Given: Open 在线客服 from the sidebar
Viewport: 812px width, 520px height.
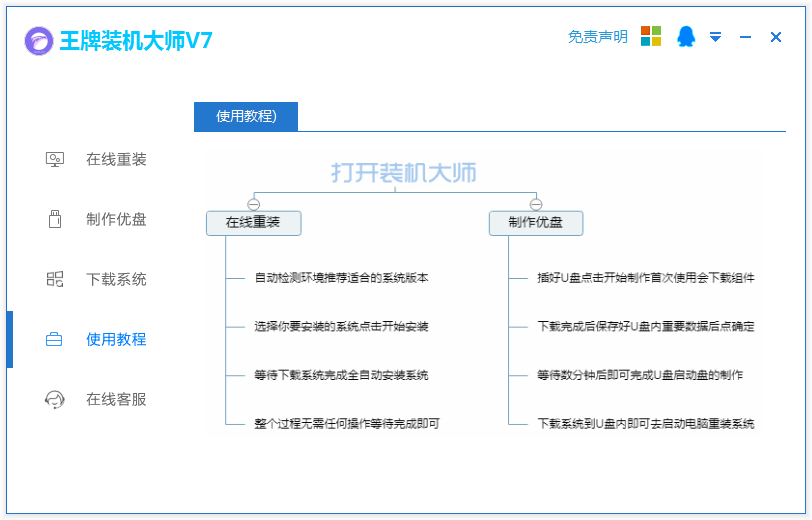Looking at the screenshot, I should 116,399.
